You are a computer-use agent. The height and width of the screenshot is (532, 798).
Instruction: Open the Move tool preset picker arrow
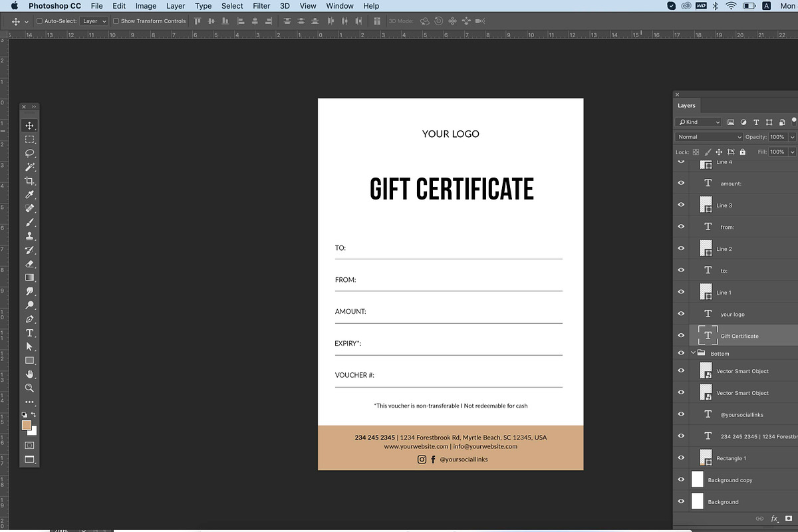(x=27, y=21)
